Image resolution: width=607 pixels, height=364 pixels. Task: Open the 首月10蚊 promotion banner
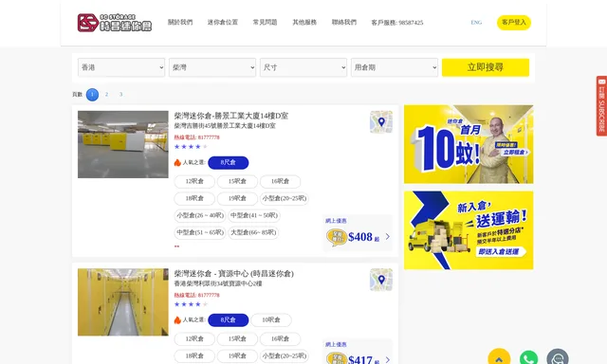click(x=469, y=144)
